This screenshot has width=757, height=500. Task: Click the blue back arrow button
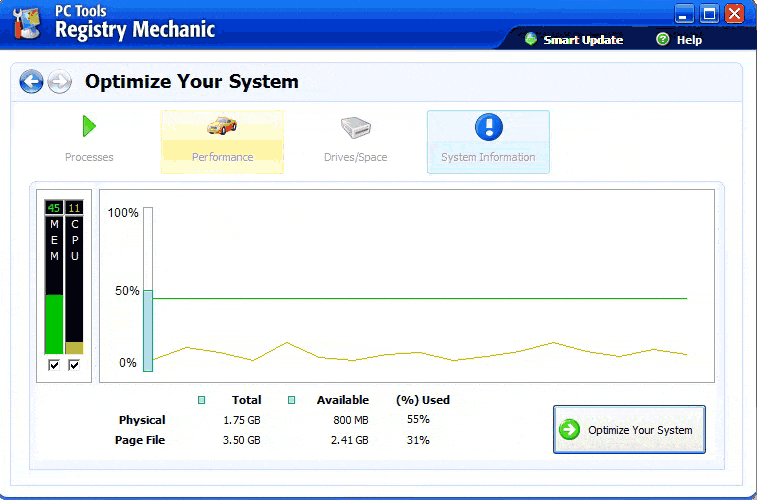pyautogui.click(x=31, y=82)
